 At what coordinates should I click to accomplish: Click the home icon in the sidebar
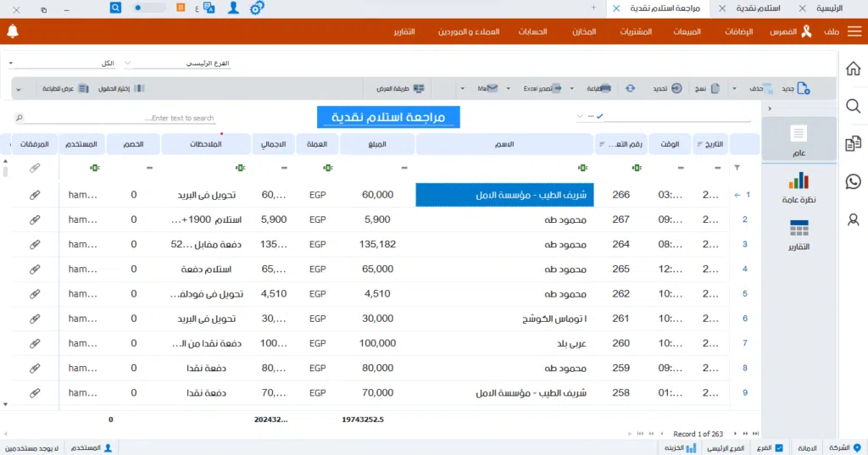point(853,68)
